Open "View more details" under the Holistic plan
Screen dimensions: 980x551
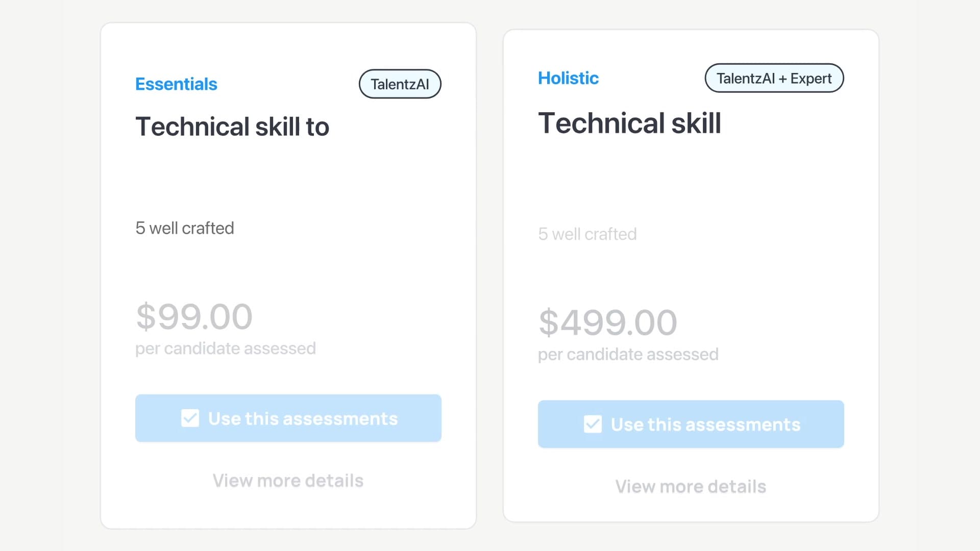(x=691, y=487)
